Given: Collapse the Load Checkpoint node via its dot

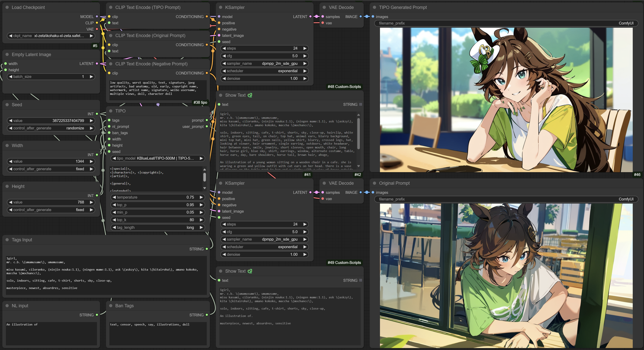Looking at the screenshot, I should 7,7.
